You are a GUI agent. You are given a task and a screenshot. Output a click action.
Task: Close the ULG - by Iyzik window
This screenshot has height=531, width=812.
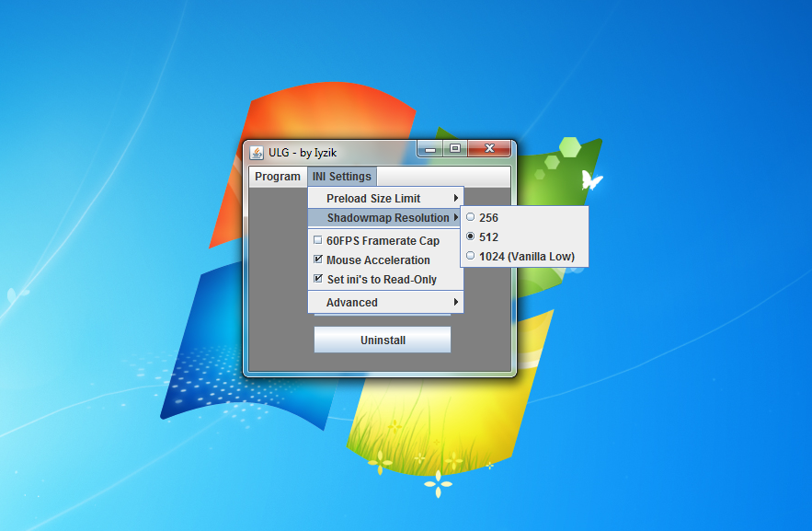pyautogui.click(x=489, y=149)
